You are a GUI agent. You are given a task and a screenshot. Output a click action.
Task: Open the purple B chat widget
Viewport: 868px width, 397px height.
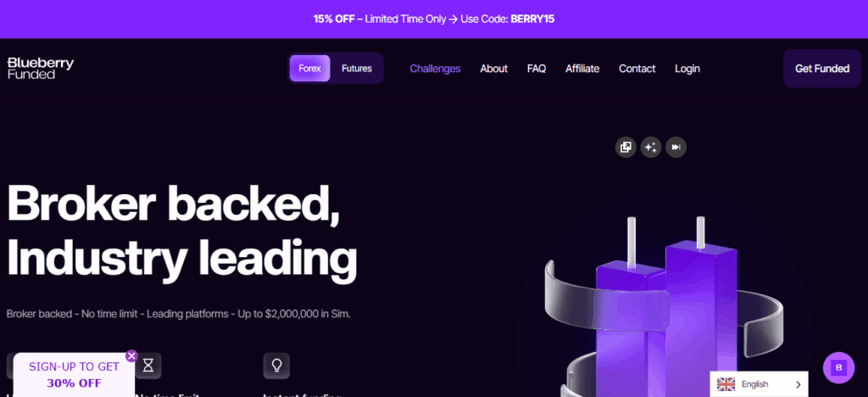point(838,367)
